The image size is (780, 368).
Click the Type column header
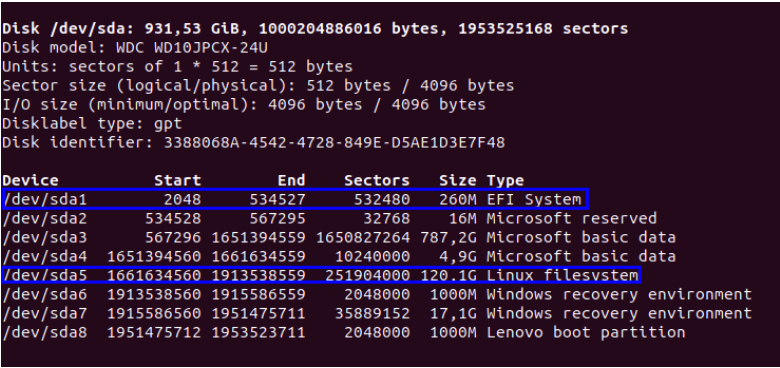(505, 180)
